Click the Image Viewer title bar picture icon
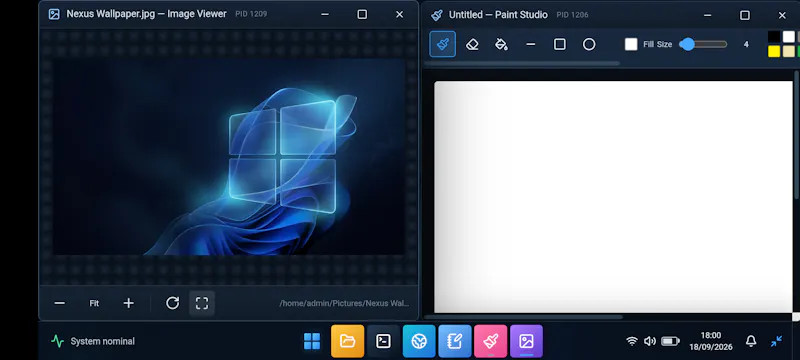 click(54, 14)
